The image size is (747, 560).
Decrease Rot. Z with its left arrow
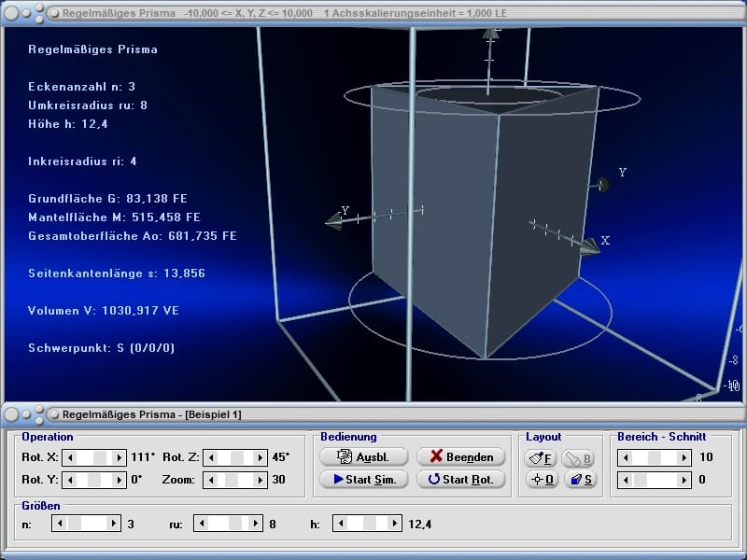click(211, 457)
